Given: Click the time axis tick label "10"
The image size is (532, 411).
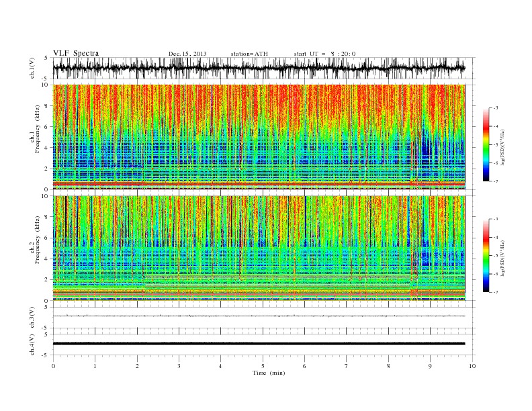Looking at the screenshot, I should pyautogui.click(x=472, y=366).
